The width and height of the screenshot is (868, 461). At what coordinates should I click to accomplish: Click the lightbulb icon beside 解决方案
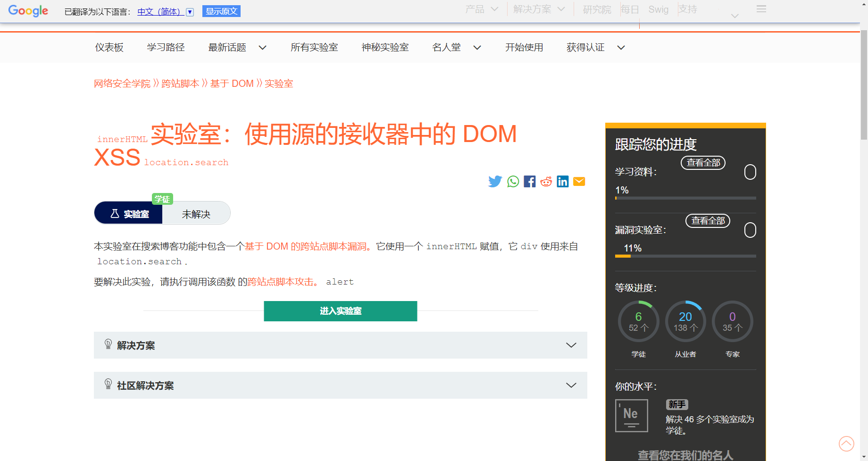(x=108, y=345)
